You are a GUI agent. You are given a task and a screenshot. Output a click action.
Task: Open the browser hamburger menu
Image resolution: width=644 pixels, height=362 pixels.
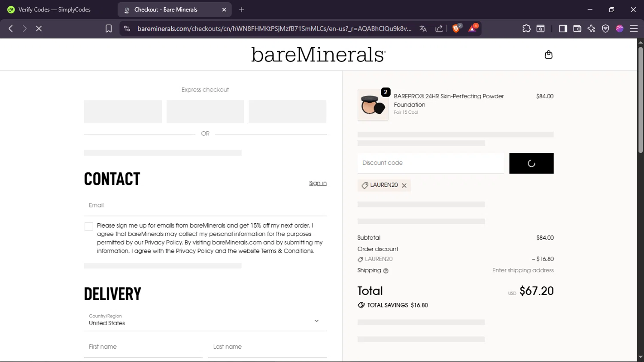click(634, 28)
